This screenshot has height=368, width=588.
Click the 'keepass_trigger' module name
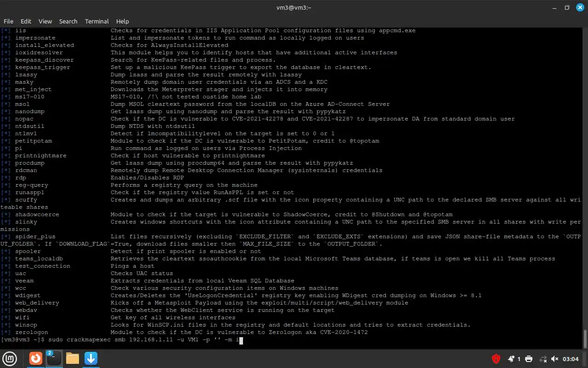point(43,67)
